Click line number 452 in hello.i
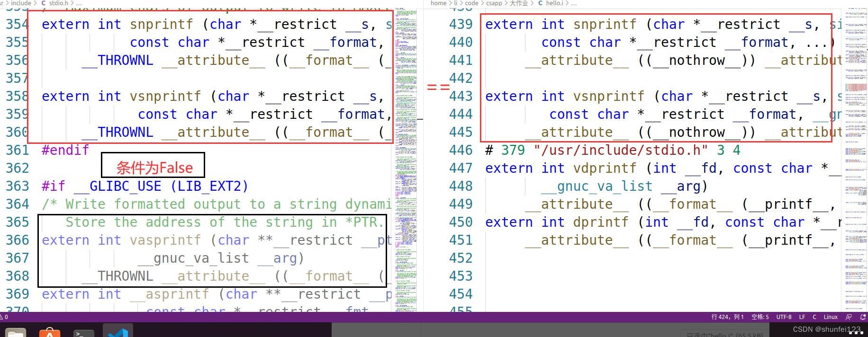The height and width of the screenshot is (337, 868). 461,258
